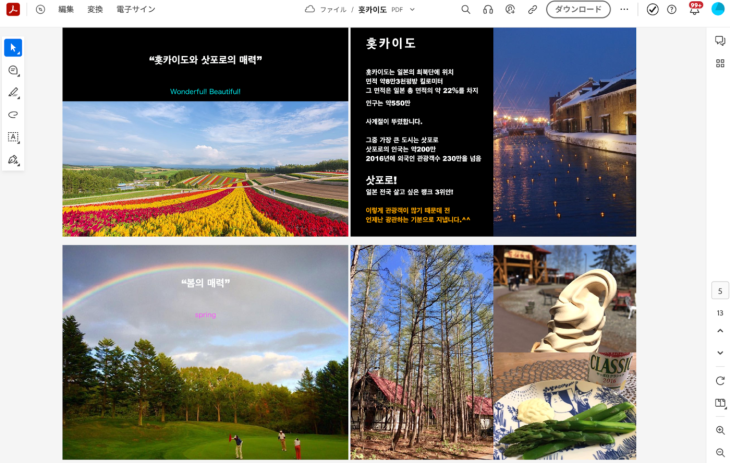The width and height of the screenshot is (730, 463).
Task: Open the notifications bell
Action: [x=695, y=9]
